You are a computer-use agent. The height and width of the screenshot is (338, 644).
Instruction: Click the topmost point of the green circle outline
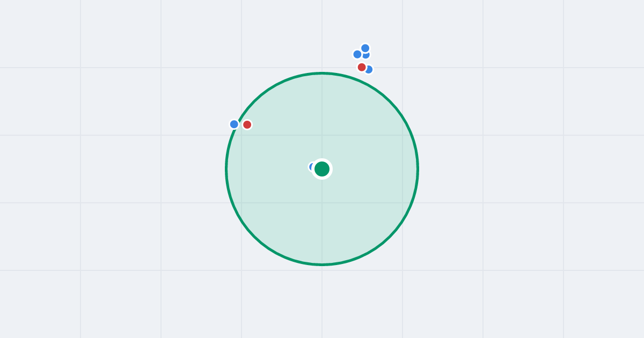click(322, 74)
